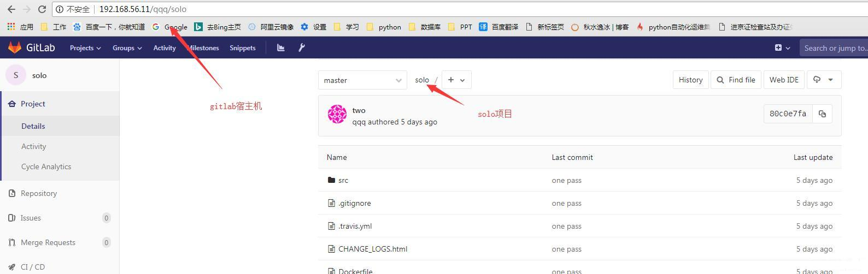Open the 新标签页 bookmark
This screenshot has height=274, width=868.
click(x=544, y=27)
